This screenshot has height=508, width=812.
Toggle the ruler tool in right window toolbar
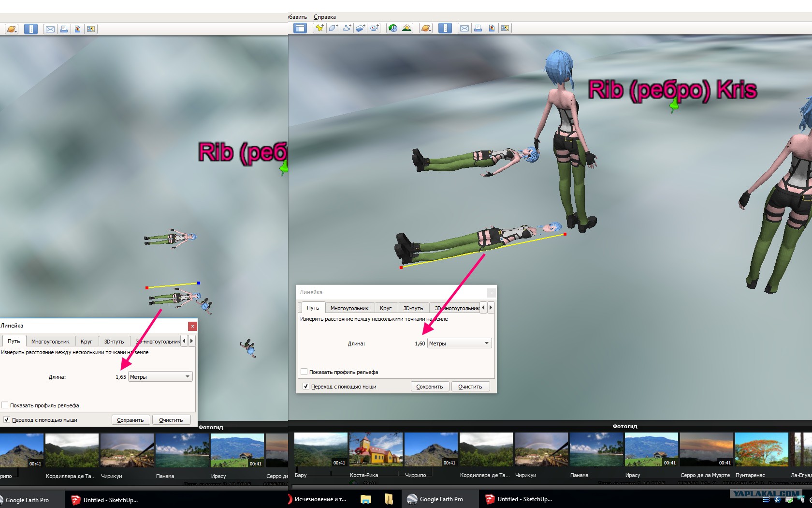[445, 28]
